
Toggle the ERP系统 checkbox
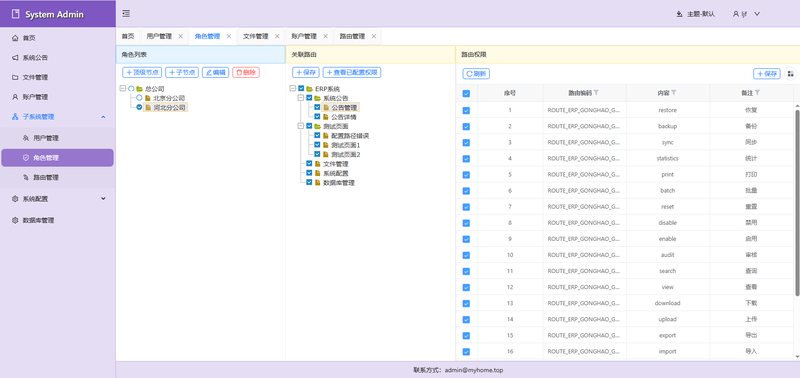tap(301, 89)
